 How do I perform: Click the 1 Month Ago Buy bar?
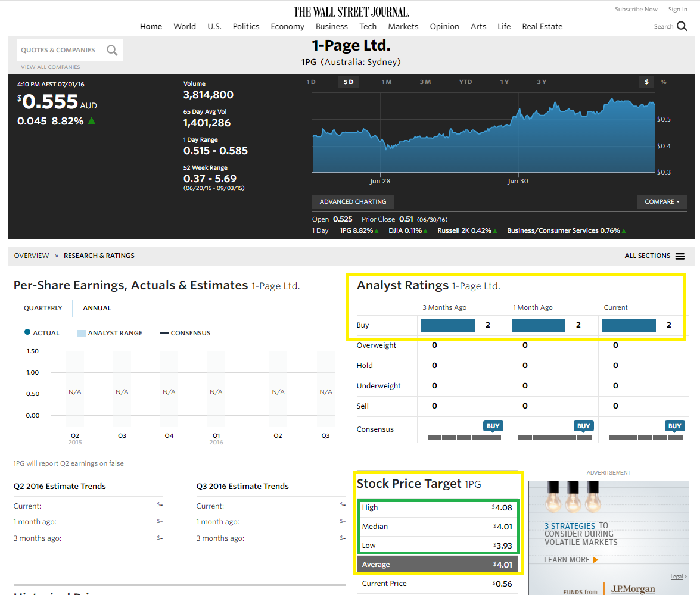coord(539,325)
